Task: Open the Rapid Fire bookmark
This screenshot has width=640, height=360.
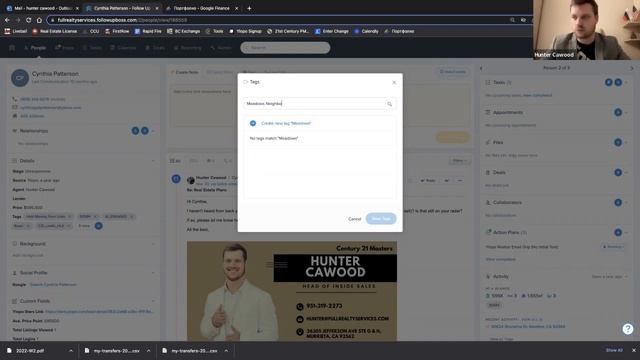Action: click(x=148, y=31)
